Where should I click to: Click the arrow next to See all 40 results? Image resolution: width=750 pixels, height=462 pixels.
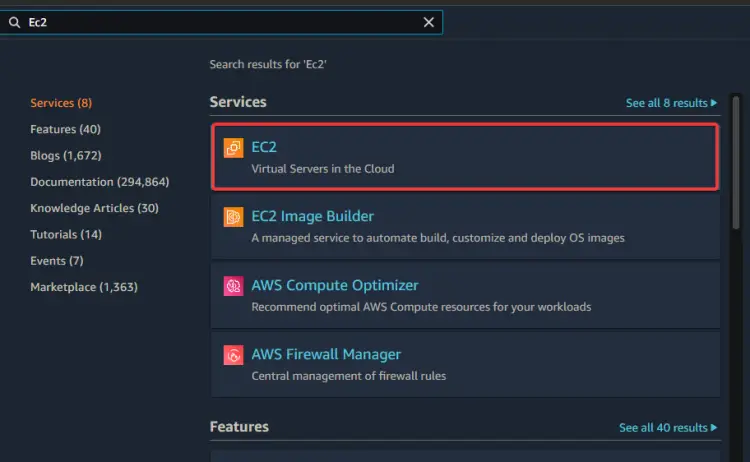click(x=714, y=428)
